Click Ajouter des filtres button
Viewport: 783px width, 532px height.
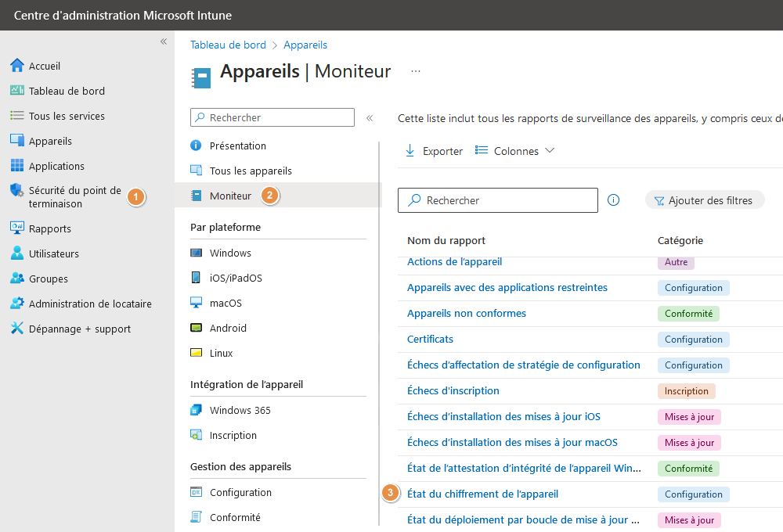pyautogui.click(x=704, y=200)
